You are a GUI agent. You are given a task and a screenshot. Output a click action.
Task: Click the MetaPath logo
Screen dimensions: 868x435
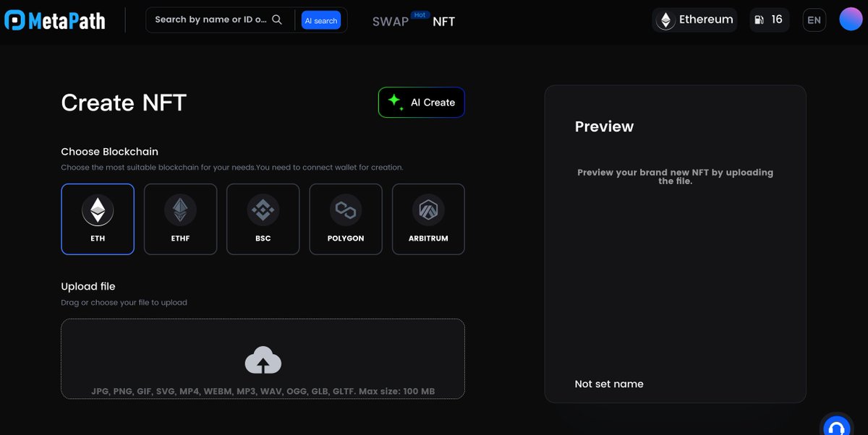click(x=55, y=20)
